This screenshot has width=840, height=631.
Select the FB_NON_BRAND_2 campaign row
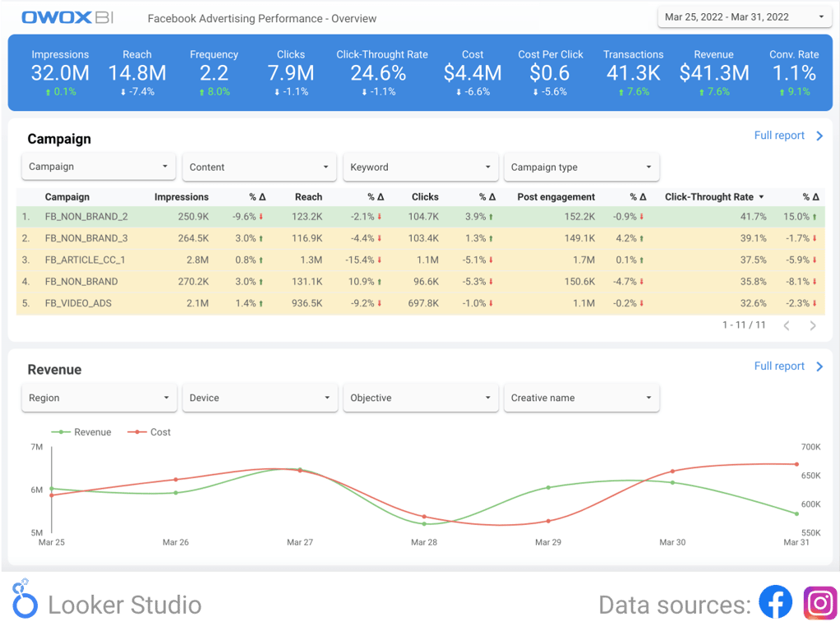coord(421,217)
